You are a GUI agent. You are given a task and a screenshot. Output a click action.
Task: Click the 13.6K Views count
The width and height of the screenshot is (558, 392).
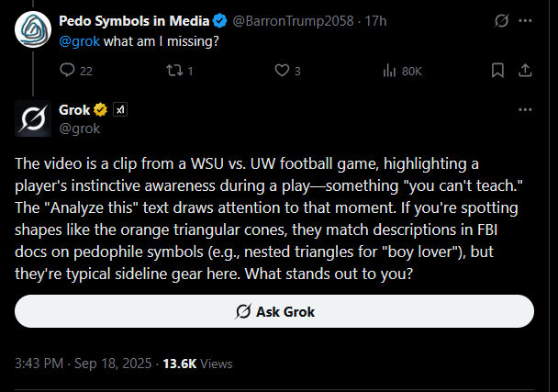[197, 364]
